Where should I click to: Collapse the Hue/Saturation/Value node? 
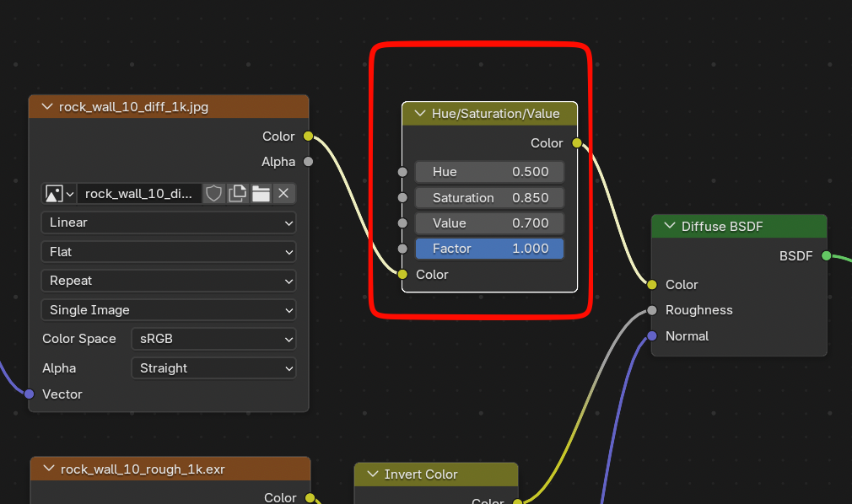[419, 114]
